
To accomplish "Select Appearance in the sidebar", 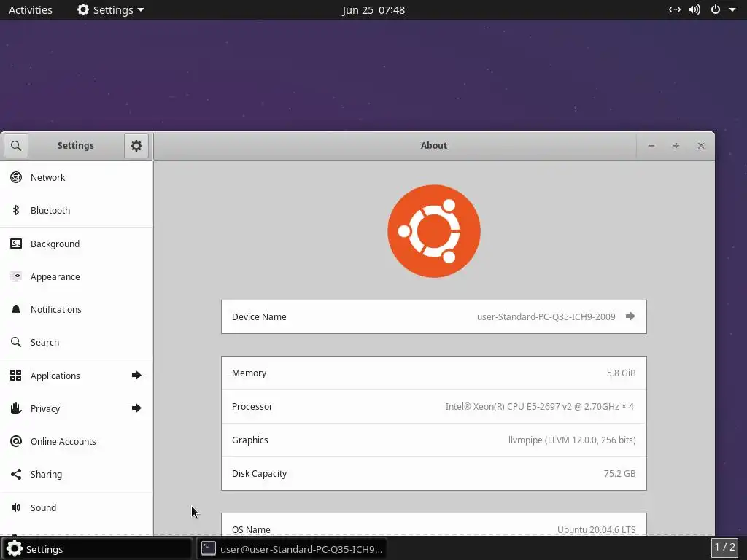I will pyautogui.click(x=76, y=276).
